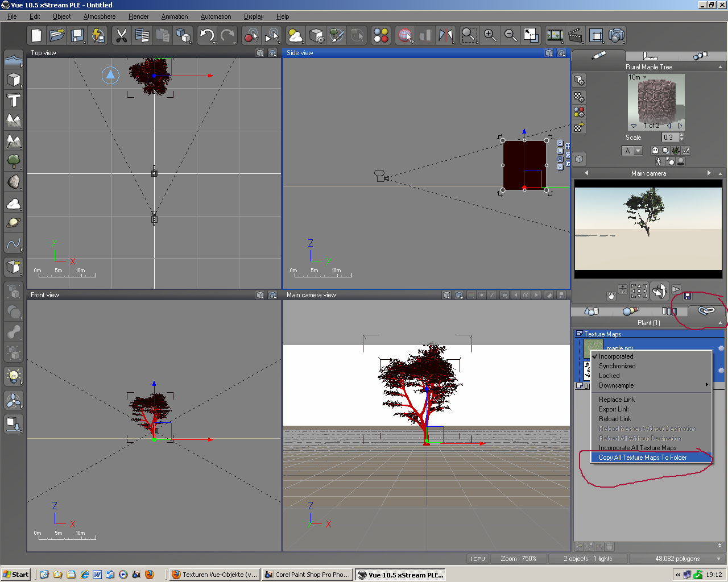Click the light bulb icon to add light
The image size is (728, 582).
tap(14, 376)
